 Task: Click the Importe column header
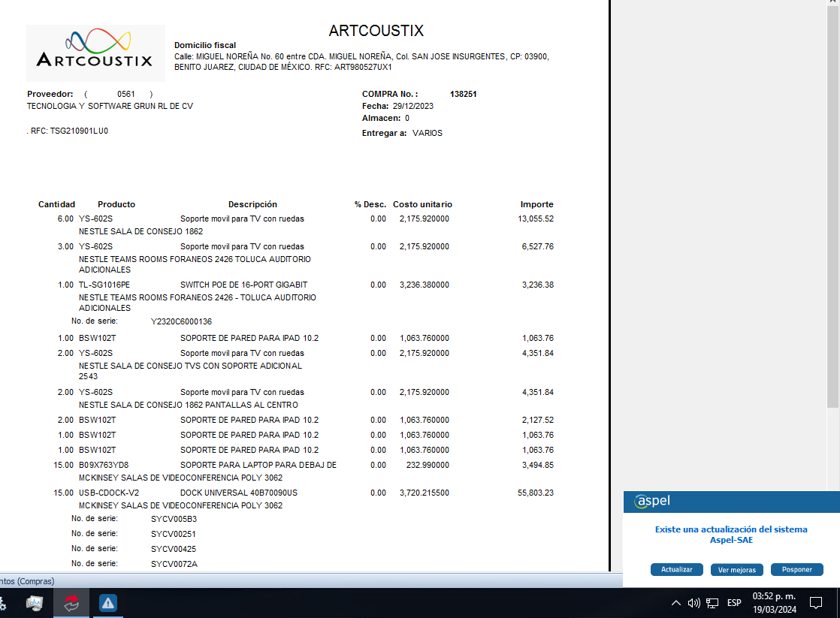click(536, 204)
